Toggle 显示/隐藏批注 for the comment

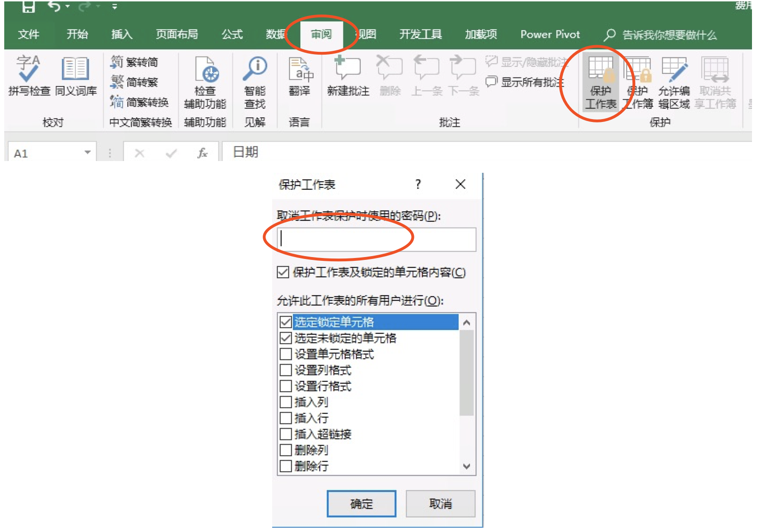[526, 62]
